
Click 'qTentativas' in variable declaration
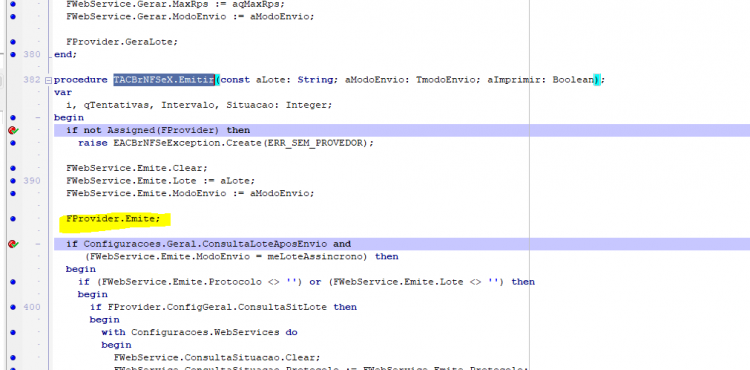[118, 105]
